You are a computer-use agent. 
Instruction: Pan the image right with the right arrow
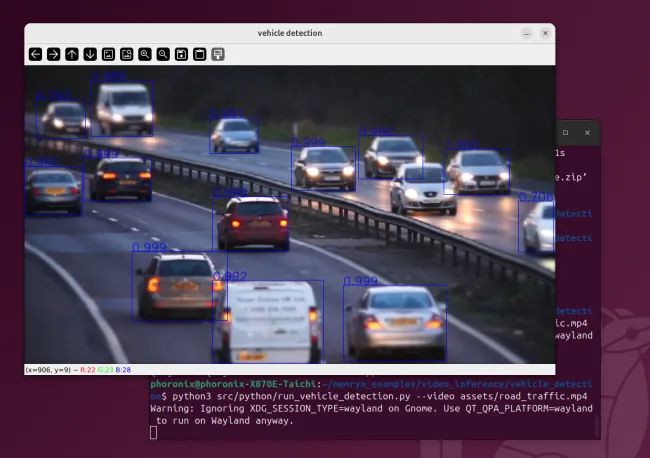click(53, 54)
